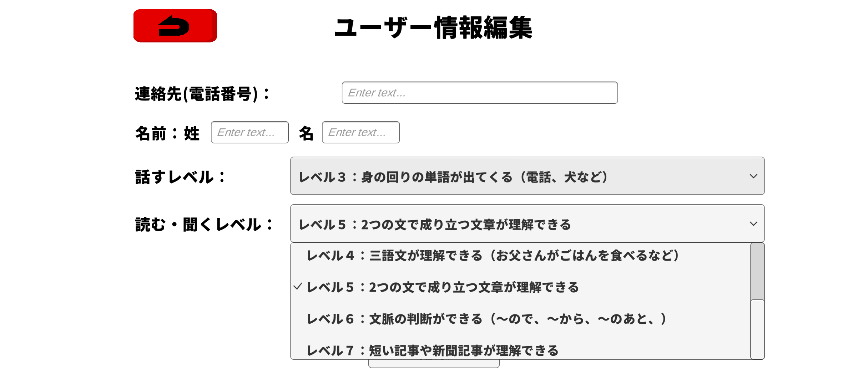Viewport: 868px width, 385px height.
Task: Click the 連絡先(電話番号) label
Action: 202,94
